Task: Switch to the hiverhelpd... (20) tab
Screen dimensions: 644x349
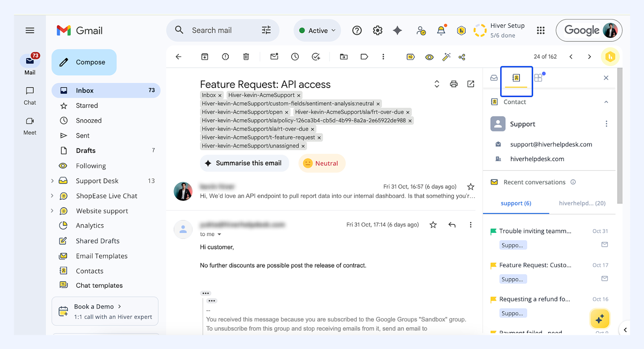Action: (x=582, y=203)
